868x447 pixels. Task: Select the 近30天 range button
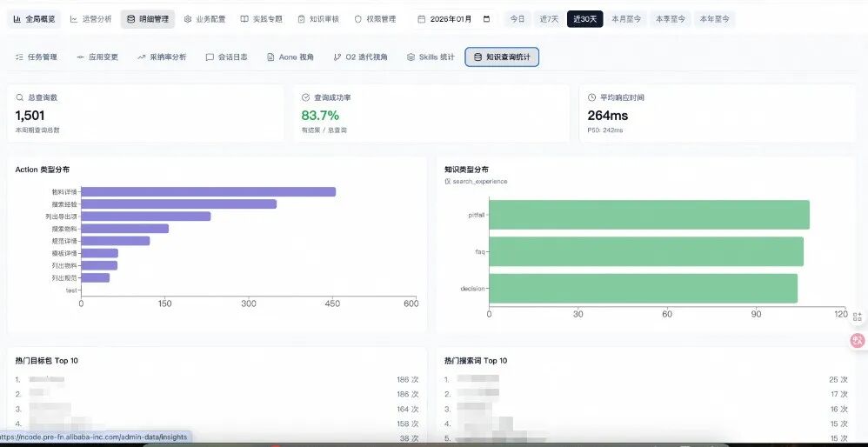click(584, 19)
